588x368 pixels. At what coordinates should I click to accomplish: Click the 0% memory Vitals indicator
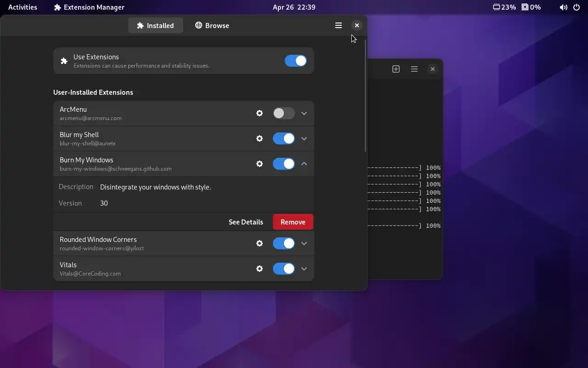(x=531, y=7)
